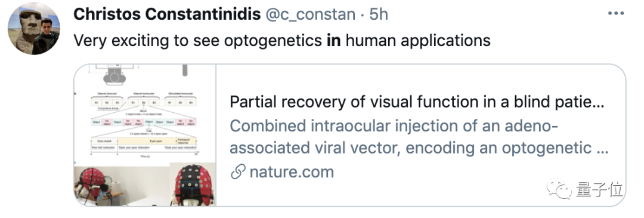This screenshot has height=218, width=644.
Task: Open the tweet's more options ellipsis menu
Action: [x=615, y=14]
